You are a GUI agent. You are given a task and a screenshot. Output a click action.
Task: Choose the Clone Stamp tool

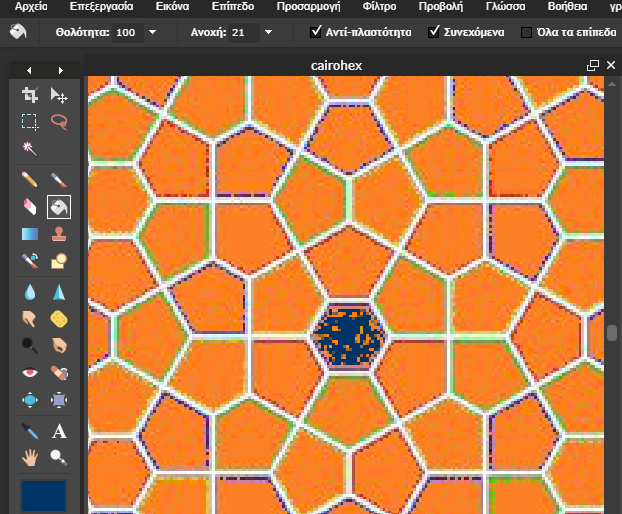[x=59, y=234]
